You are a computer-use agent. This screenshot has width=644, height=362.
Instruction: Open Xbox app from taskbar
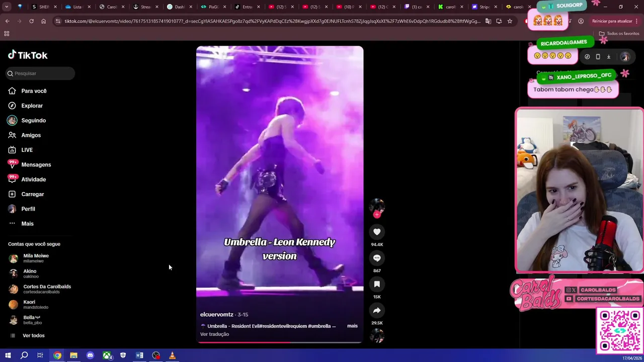107,355
